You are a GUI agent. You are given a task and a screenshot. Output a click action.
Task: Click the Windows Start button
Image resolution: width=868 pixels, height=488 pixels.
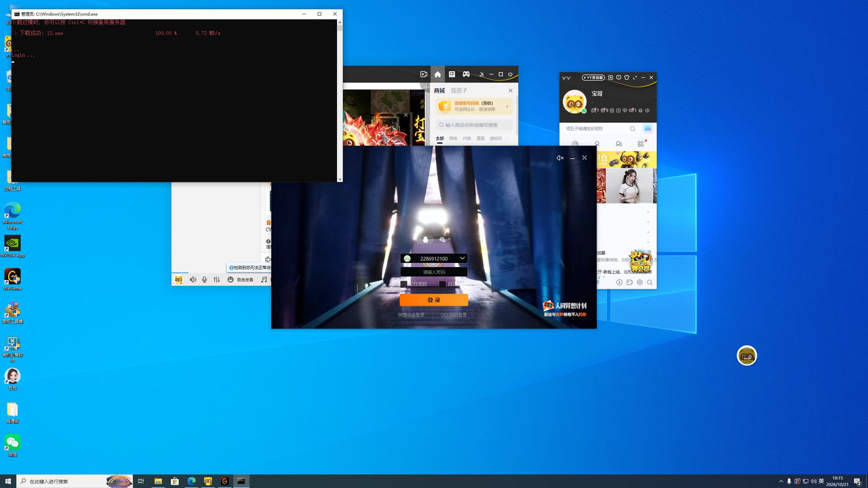[8, 481]
